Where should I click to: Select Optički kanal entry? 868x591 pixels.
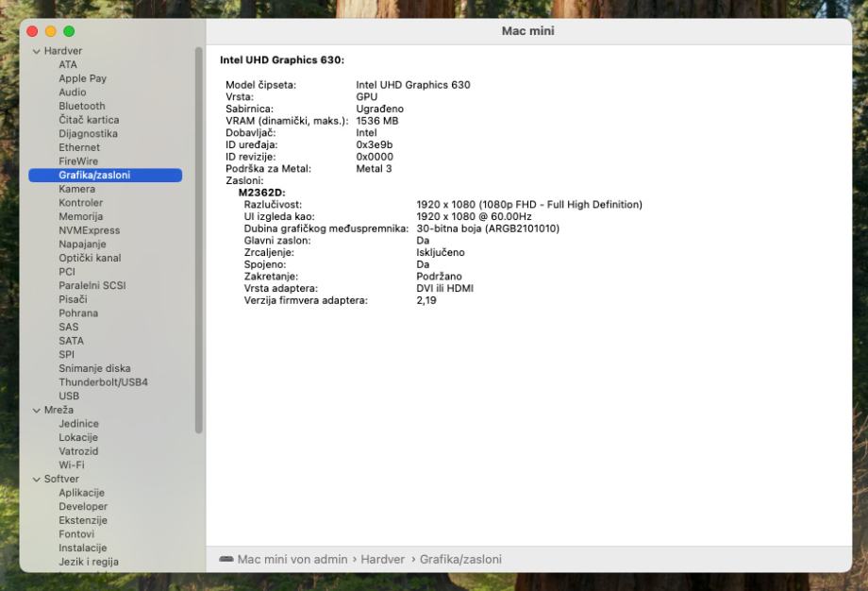[90, 258]
